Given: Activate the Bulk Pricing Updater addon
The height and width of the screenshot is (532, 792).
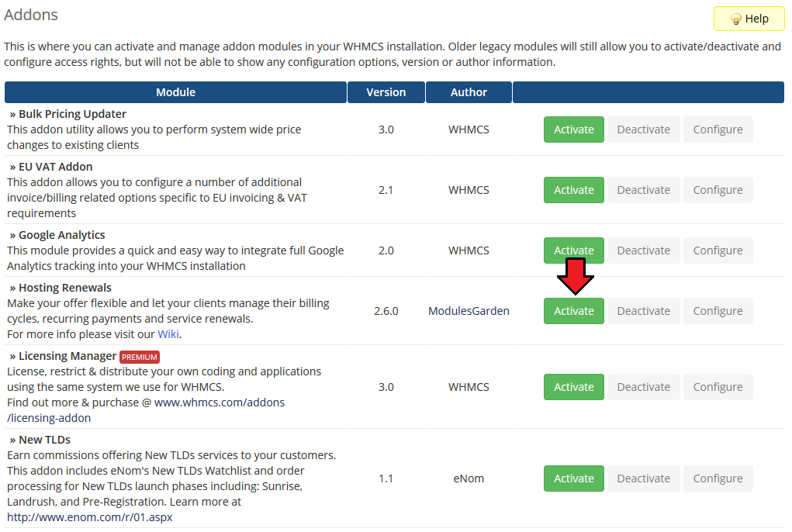Looking at the screenshot, I should pyautogui.click(x=574, y=130).
